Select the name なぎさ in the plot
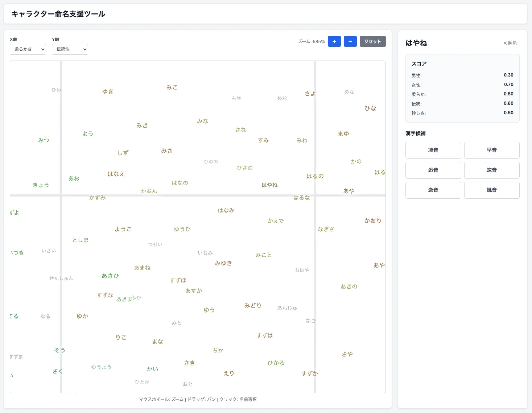This screenshot has height=413, width=532. tap(326, 229)
